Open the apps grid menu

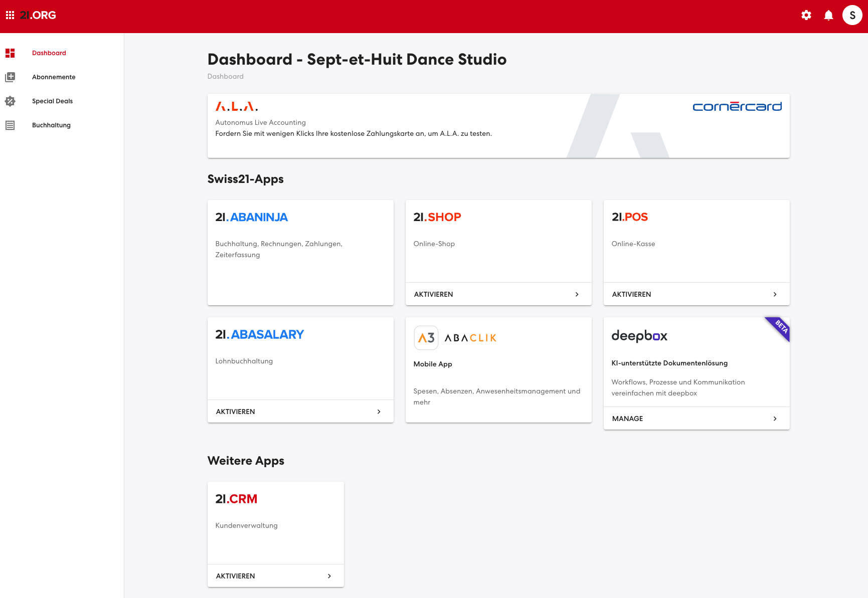coord(11,15)
